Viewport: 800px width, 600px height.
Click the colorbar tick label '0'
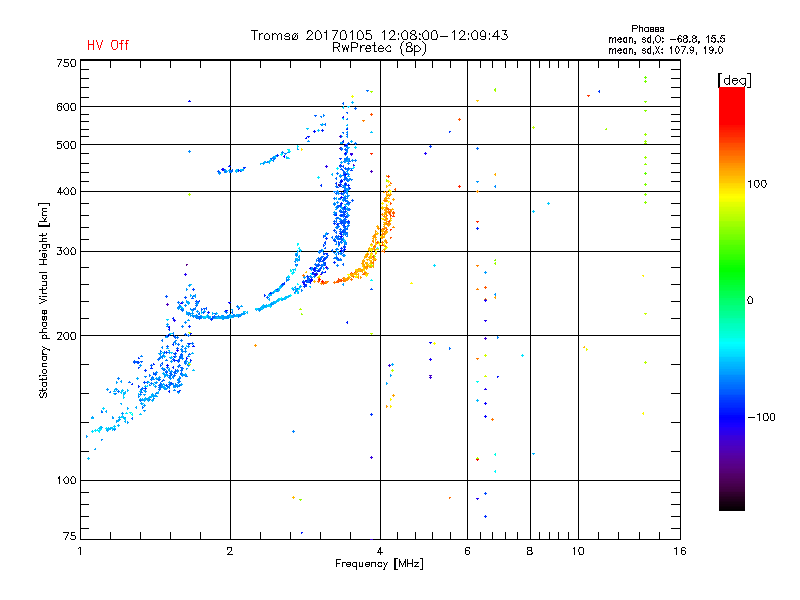750,301
